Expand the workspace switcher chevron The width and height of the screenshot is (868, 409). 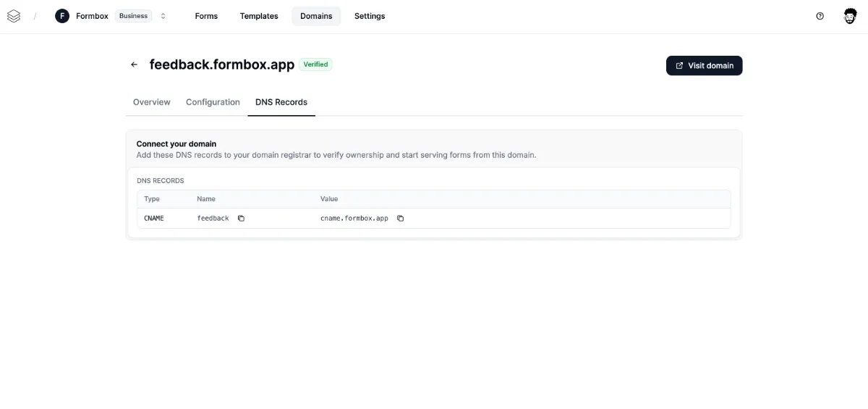[x=163, y=16]
